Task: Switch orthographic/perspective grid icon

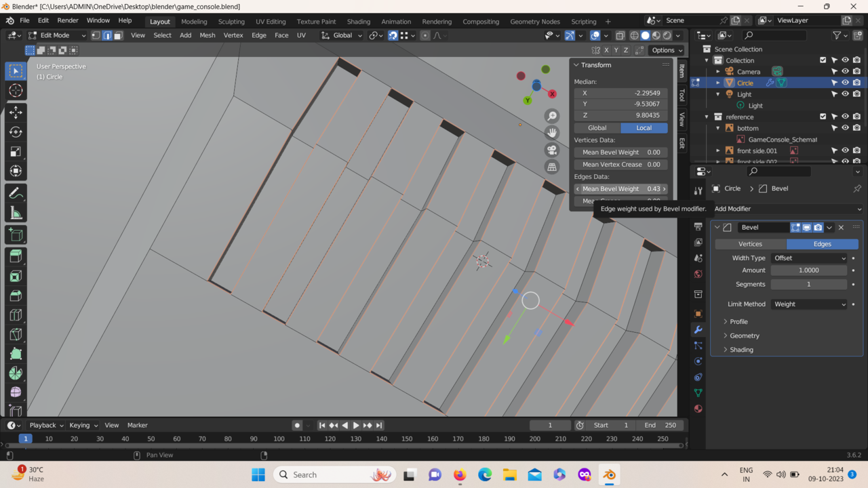Action: click(x=552, y=167)
